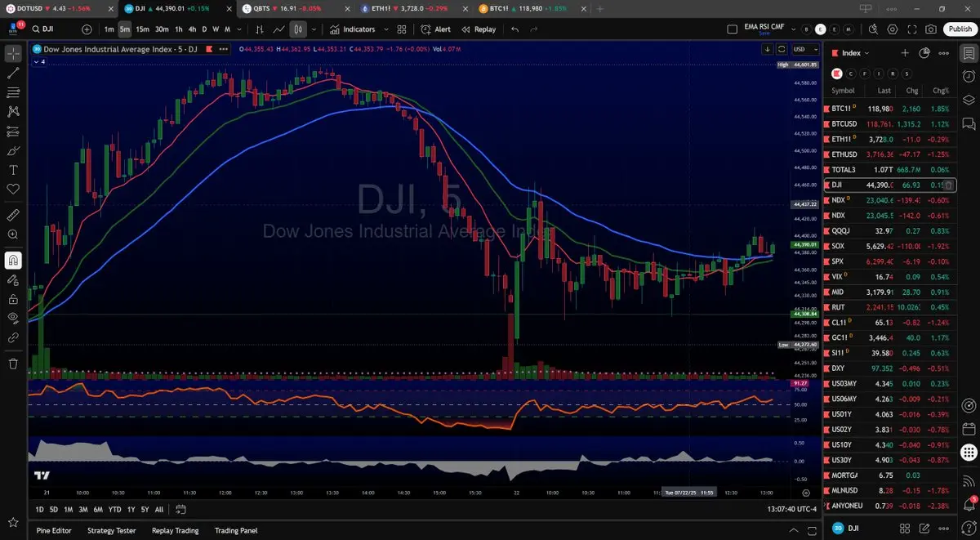Toggle lock all drawing tools
Viewport: 980px width, 540px height.
(13, 298)
